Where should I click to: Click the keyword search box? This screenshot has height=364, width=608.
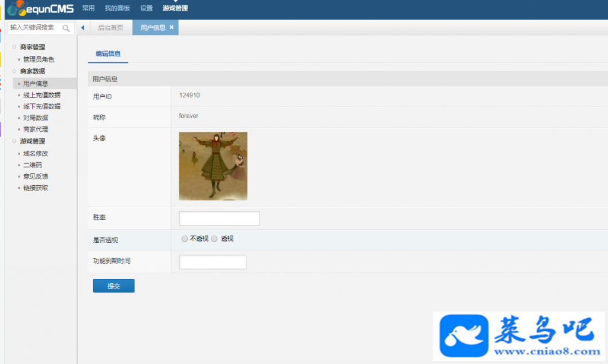click(36, 28)
